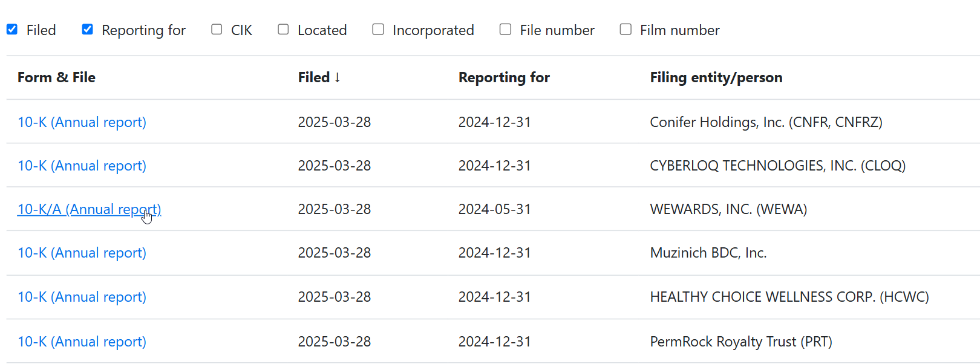This screenshot has height=364, width=980.
Task: Check the Located column checkbox
Action: (x=283, y=29)
